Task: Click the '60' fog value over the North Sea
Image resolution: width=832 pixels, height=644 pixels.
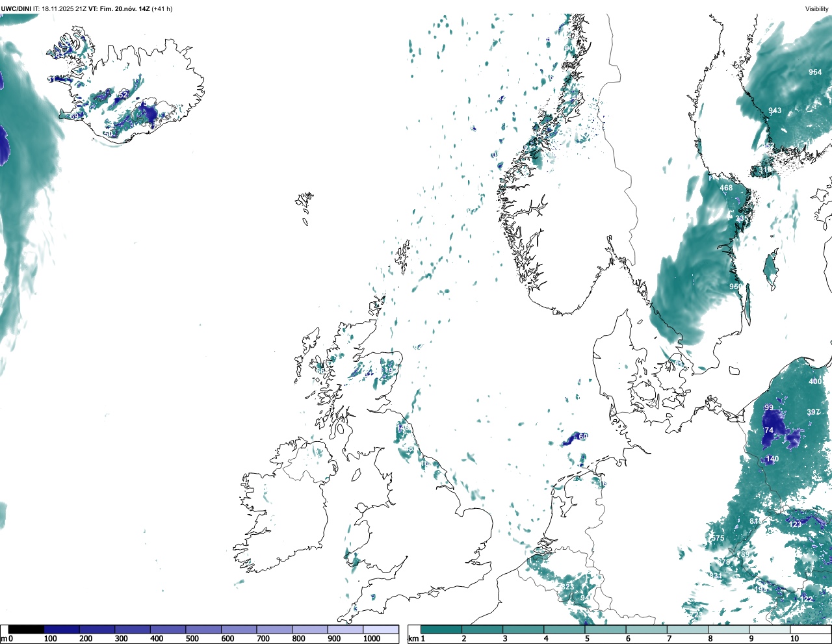Action: point(583,436)
